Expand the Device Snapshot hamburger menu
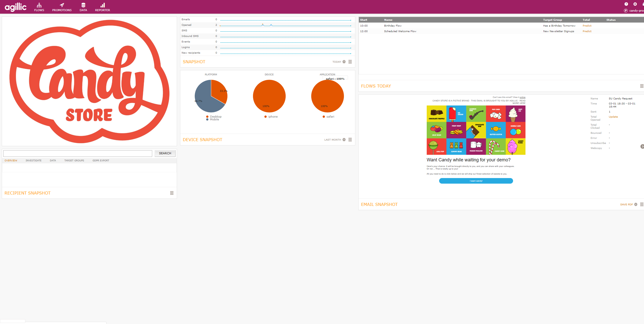The image size is (644, 324). point(350,140)
